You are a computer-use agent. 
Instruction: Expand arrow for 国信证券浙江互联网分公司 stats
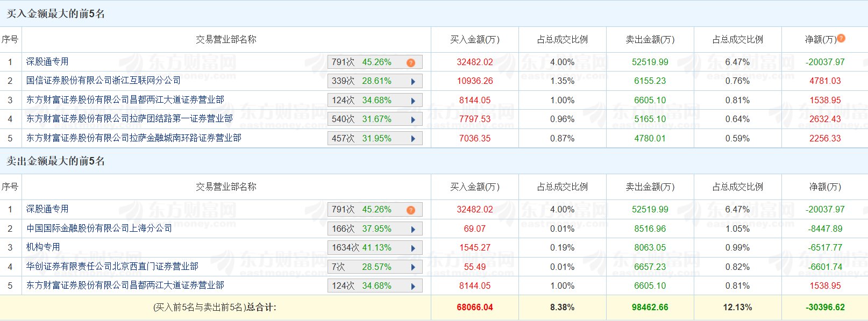click(413, 82)
